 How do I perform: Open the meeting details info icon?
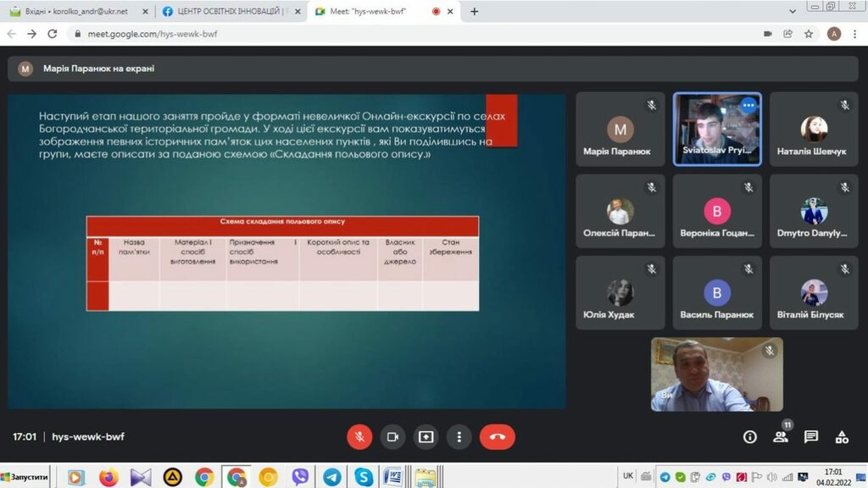[749, 437]
